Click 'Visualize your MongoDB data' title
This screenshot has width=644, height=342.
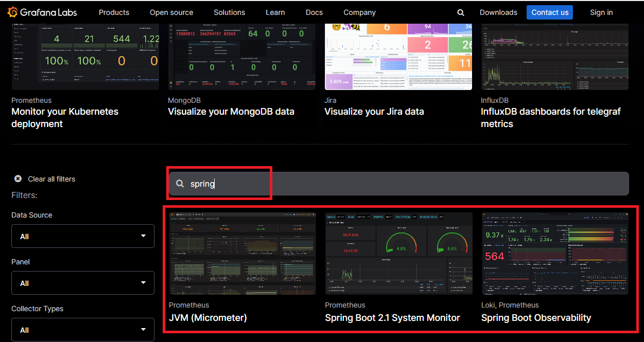pyautogui.click(x=231, y=112)
